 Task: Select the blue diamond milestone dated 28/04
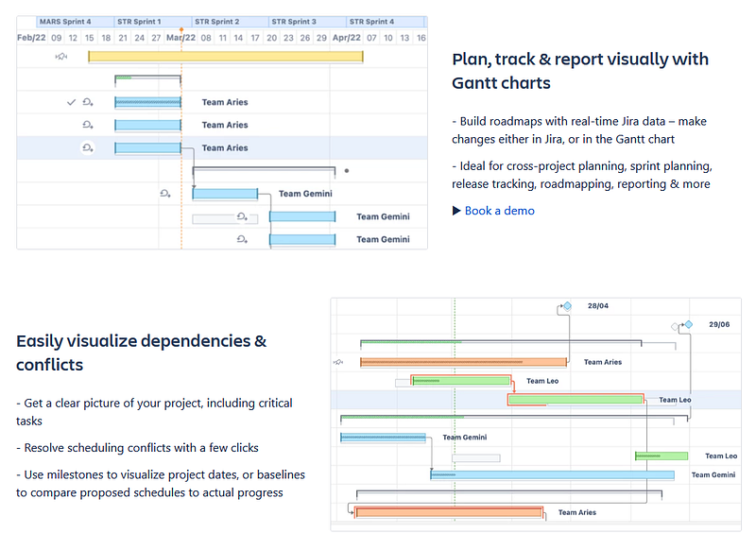(568, 306)
